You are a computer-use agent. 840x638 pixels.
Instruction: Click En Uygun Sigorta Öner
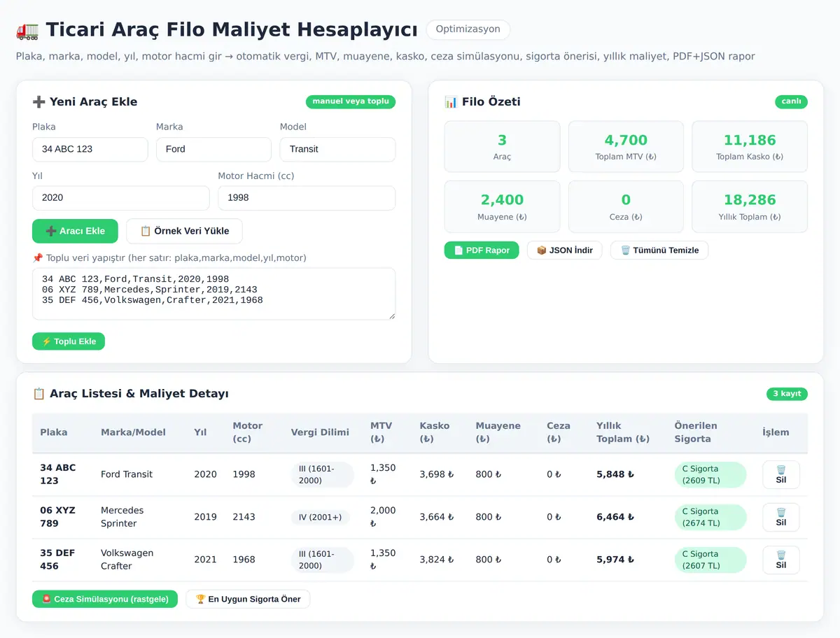248,599
